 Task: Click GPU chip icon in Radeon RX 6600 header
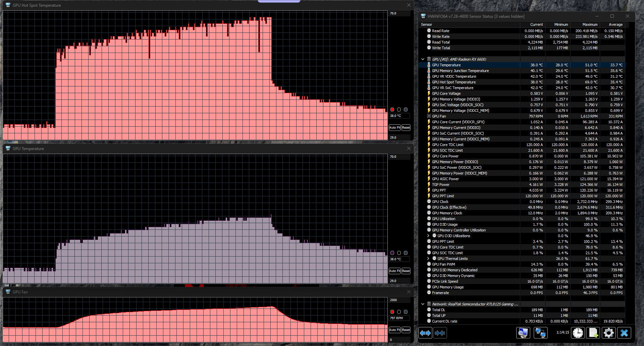[x=429, y=59]
